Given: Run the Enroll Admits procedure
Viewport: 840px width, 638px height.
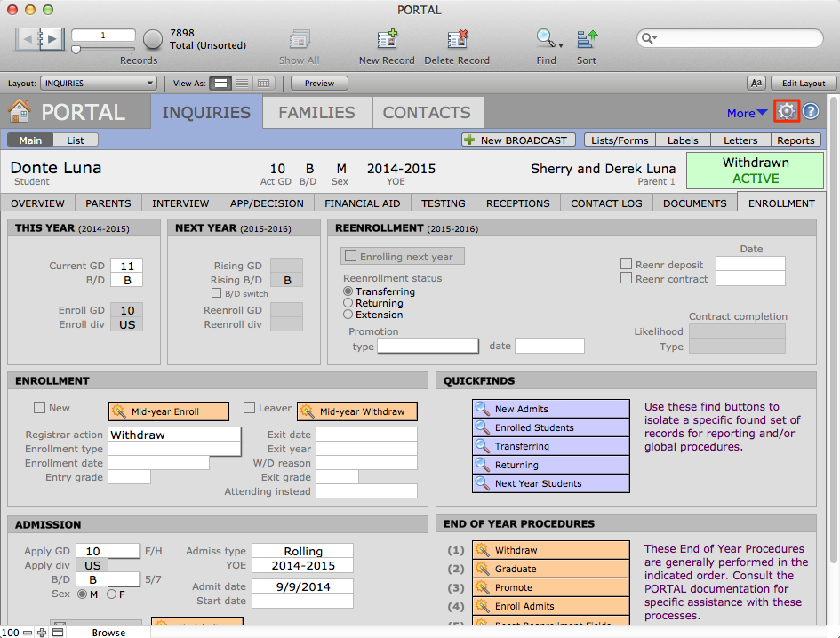Looking at the screenshot, I should coord(551,606).
